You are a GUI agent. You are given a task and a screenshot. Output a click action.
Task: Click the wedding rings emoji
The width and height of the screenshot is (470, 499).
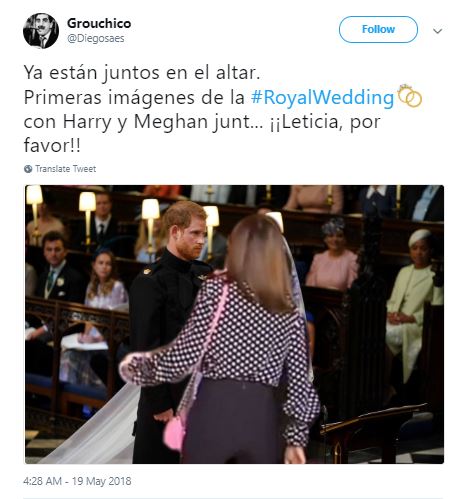point(410,96)
